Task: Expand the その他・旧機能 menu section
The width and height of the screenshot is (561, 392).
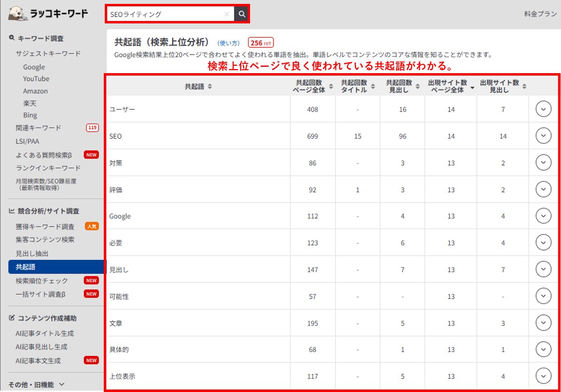Action: [x=36, y=385]
